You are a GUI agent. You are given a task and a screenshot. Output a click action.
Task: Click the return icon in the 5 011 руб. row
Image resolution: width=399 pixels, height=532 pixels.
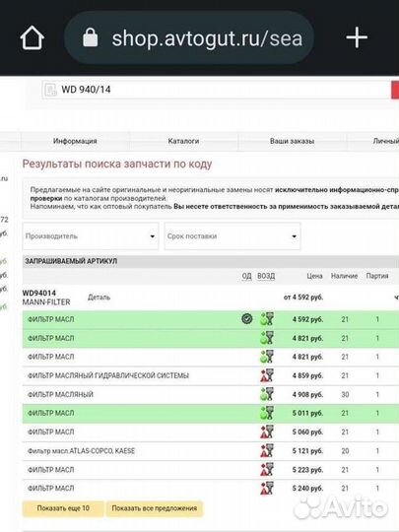267,413
